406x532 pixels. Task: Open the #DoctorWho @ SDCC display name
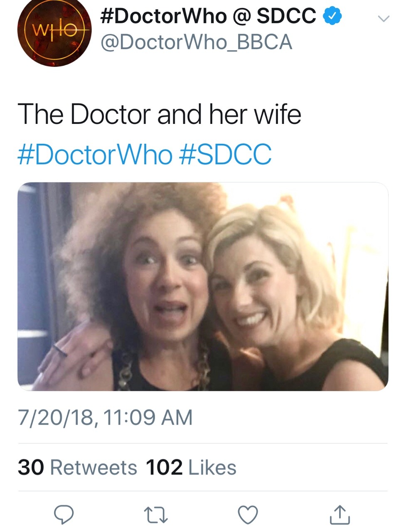[208, 16]
